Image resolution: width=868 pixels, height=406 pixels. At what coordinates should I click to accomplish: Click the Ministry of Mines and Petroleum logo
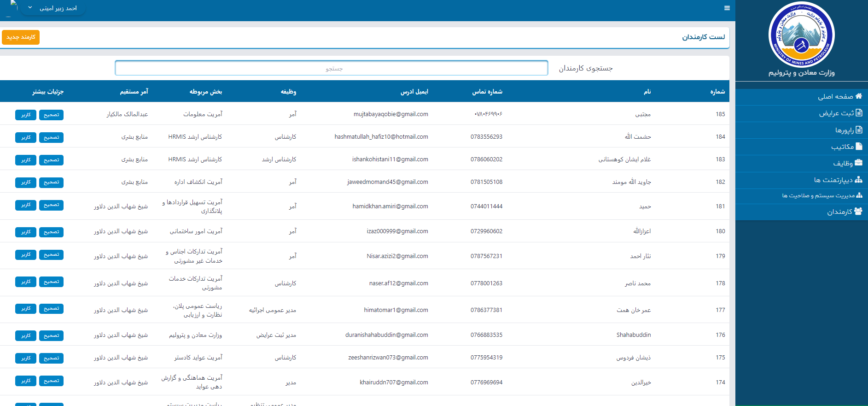801,35
